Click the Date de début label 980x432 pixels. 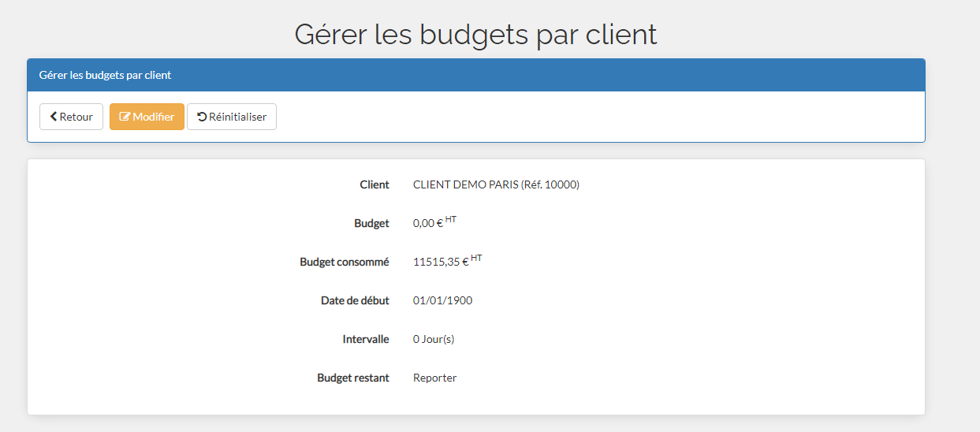[355, 301]
